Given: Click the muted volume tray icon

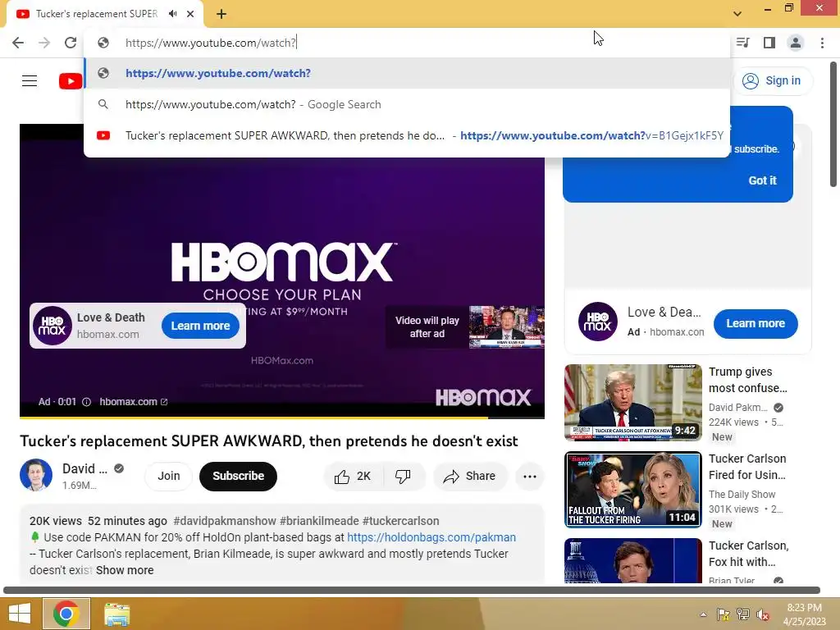Looking at the screenshot, I should [763, 614].
